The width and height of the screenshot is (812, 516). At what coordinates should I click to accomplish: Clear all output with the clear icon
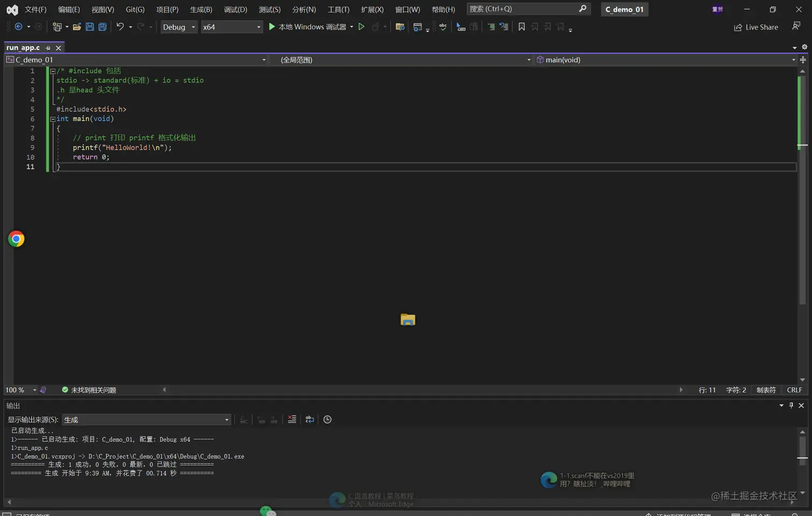point(292,419)
